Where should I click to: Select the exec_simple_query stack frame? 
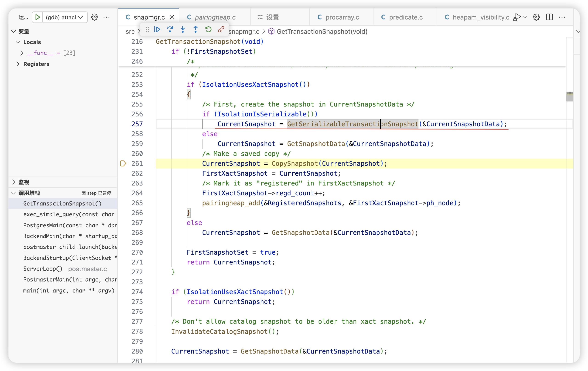coord(68,214)
